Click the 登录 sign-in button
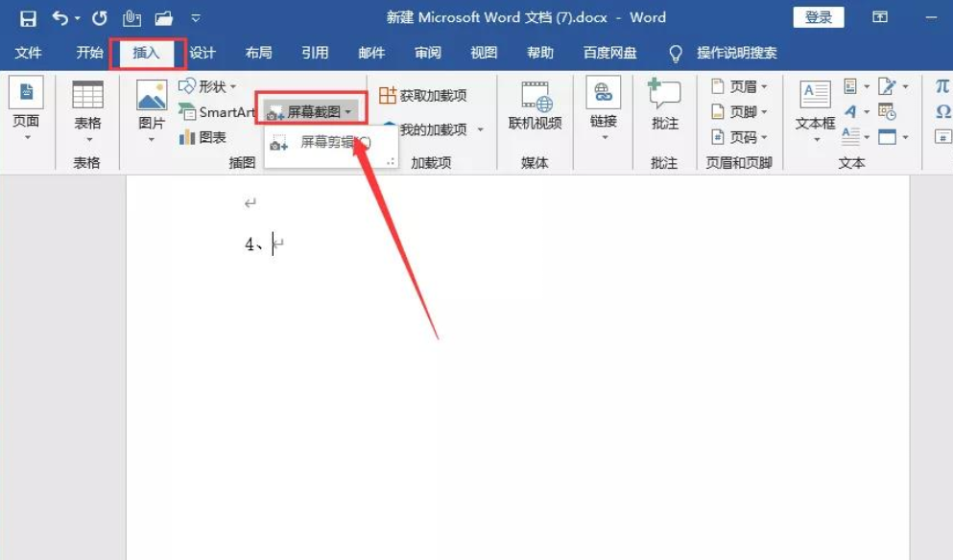Screen dimensions: 953x560 (819, 17)
